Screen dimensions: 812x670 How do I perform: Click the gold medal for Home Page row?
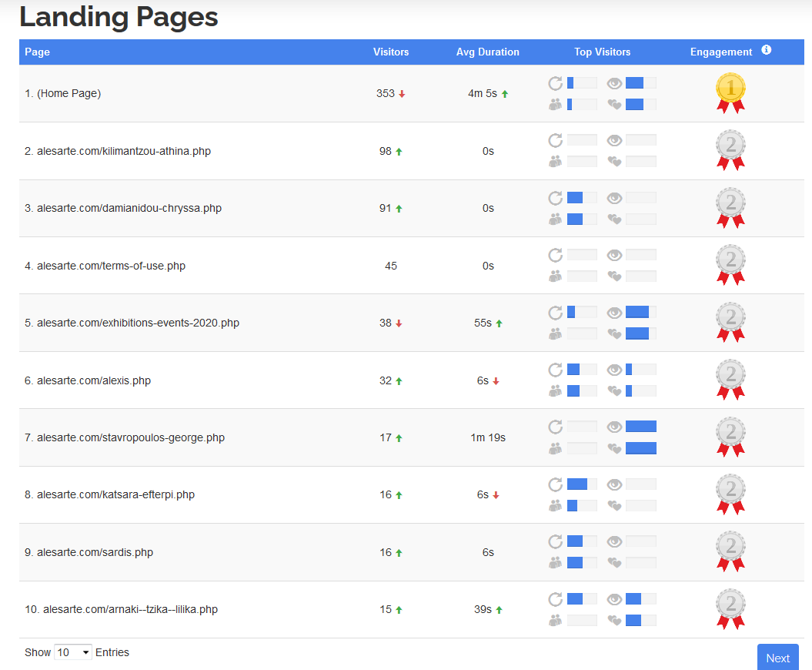[730, 93]
